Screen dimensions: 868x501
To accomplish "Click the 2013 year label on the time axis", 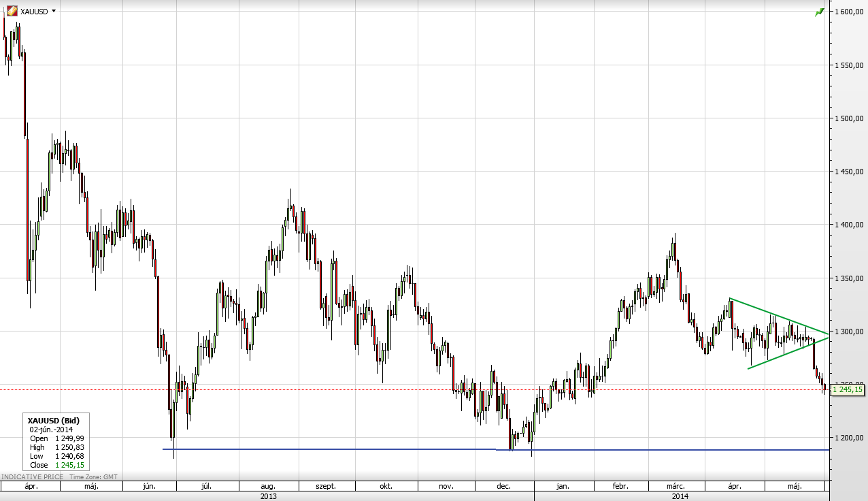I will pyautogui.click(x=268, y=496).
